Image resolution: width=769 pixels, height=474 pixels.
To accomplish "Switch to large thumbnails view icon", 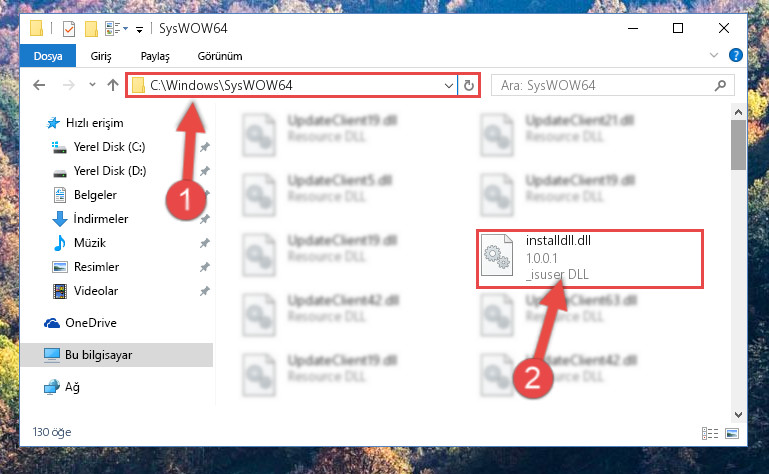I will point(732,433).
